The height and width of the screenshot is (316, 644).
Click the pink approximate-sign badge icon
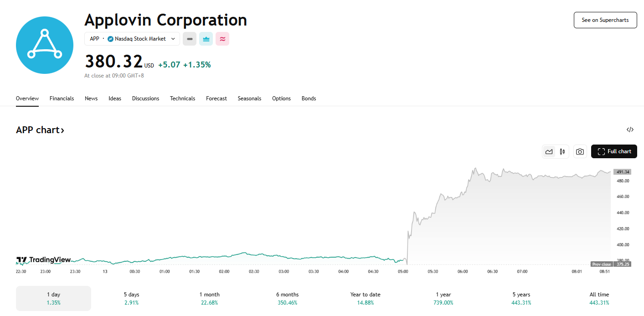(222, 39)
